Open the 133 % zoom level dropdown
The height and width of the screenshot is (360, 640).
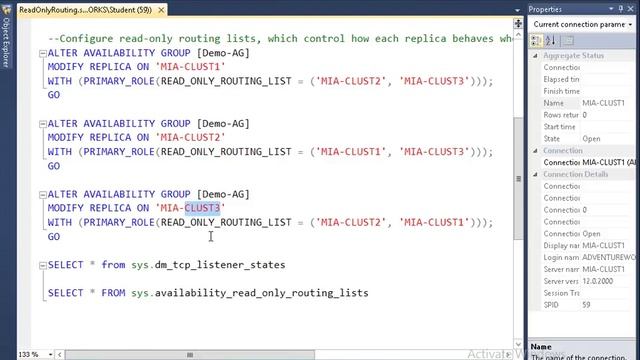pyautogui.click(x=51, y=354)
